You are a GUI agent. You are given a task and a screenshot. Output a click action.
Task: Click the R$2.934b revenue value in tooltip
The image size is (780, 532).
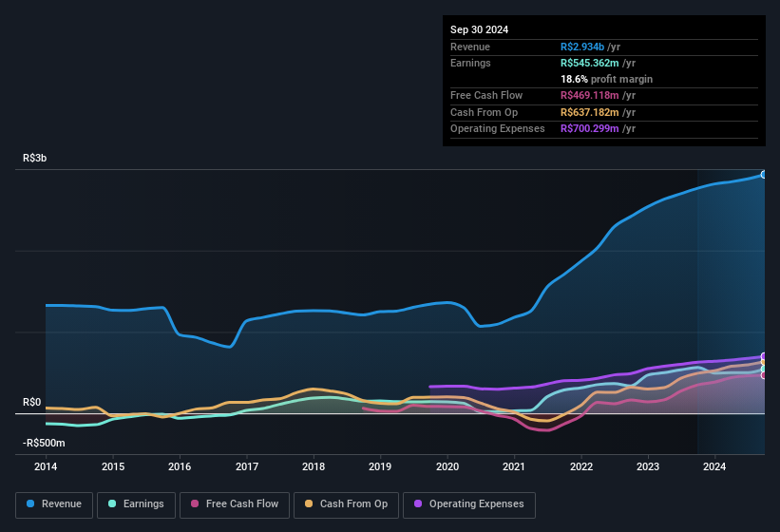click(584, 47)
